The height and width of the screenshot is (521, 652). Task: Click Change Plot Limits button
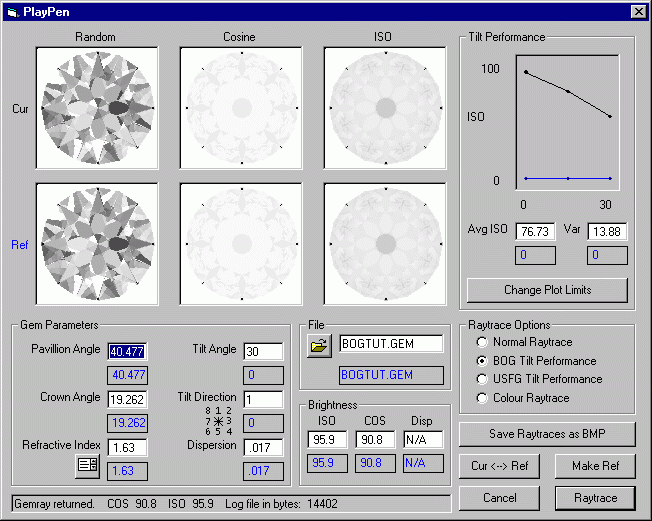pos(547,290)
